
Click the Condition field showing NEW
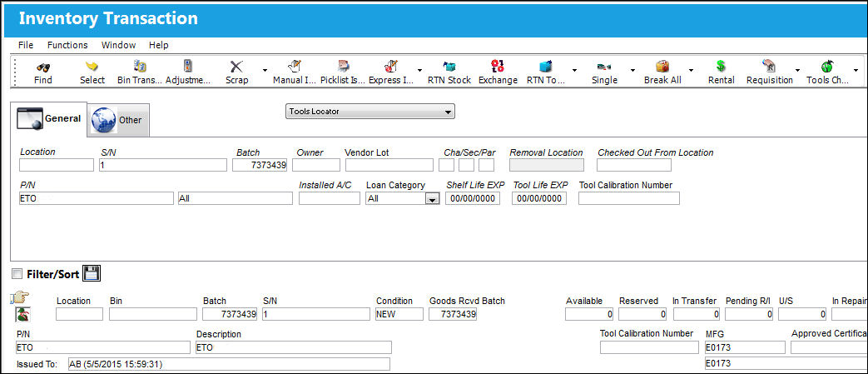399,314
